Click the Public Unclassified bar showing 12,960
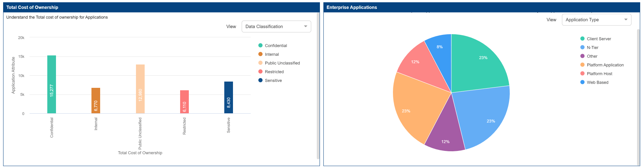 140,89
